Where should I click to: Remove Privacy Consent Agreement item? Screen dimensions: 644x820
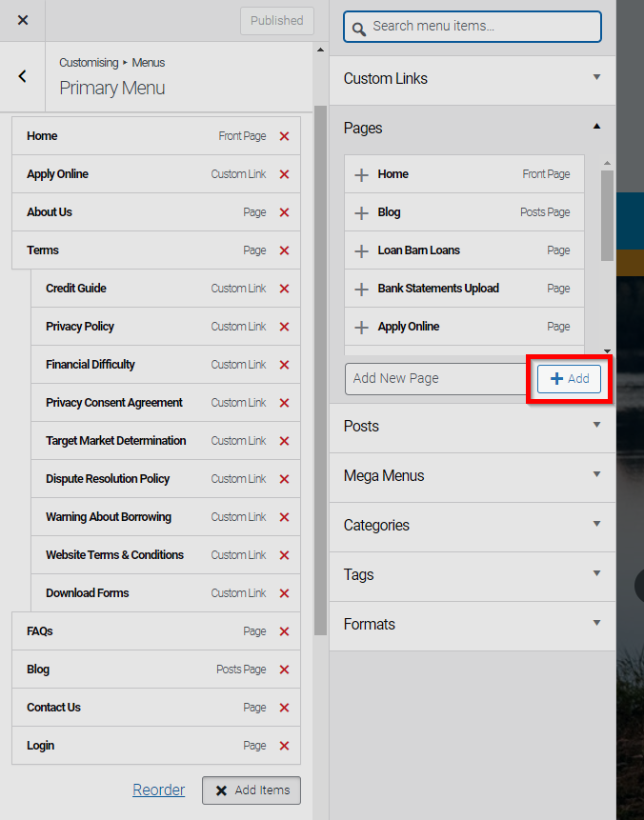(284, 403)
